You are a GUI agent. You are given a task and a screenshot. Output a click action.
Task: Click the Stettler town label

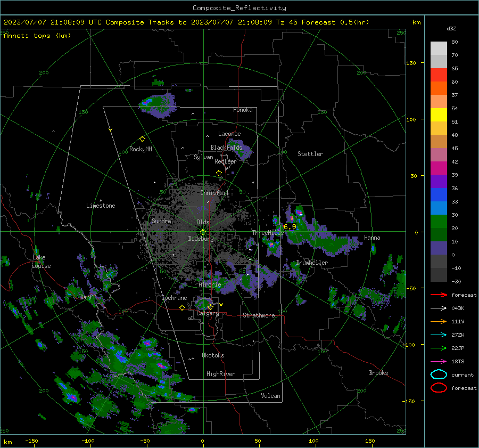coord(310,154)
